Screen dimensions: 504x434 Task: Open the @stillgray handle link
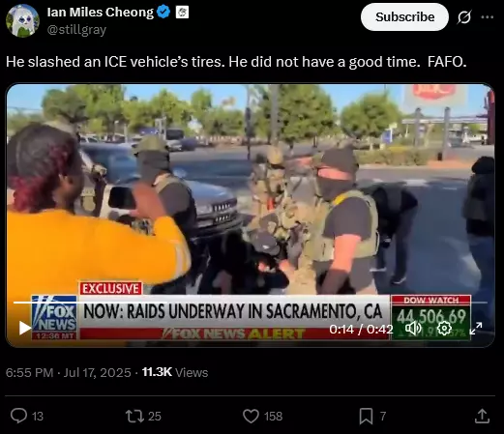tap(76, 30)
